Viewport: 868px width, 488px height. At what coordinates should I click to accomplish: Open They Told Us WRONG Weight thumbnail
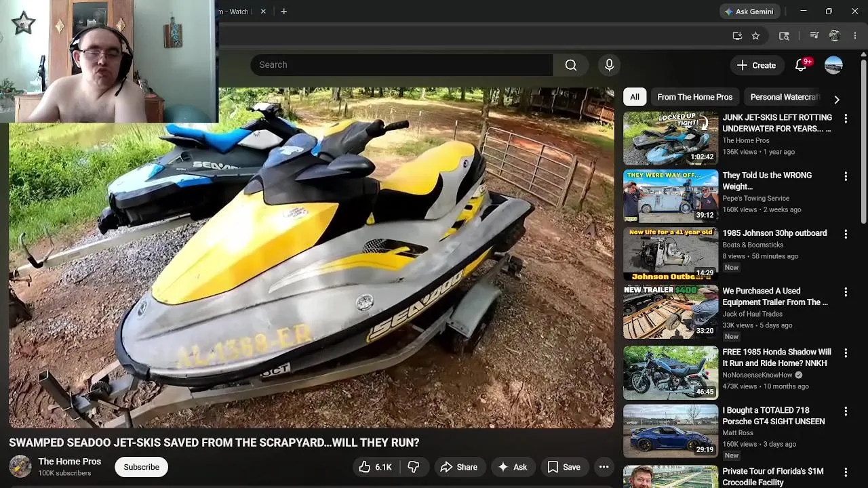[671, 197]
